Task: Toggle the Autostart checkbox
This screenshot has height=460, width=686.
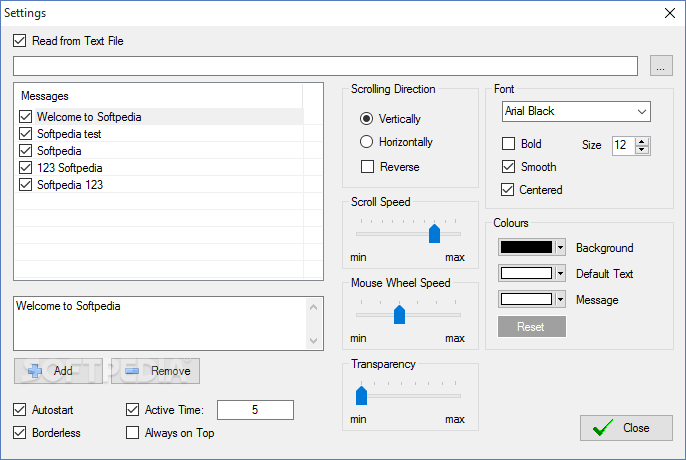Action: pos(20,410)
